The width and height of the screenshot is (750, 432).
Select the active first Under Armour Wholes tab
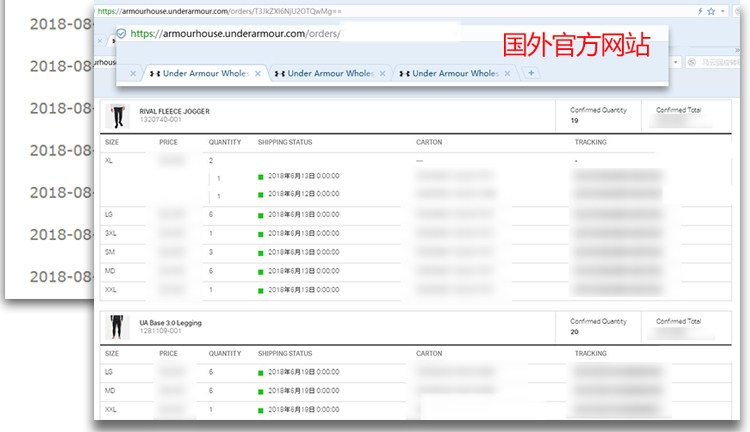click(x=204, y=73)
